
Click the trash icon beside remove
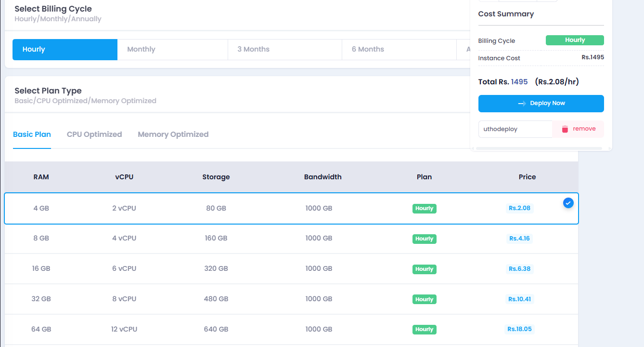coord(565,129)
